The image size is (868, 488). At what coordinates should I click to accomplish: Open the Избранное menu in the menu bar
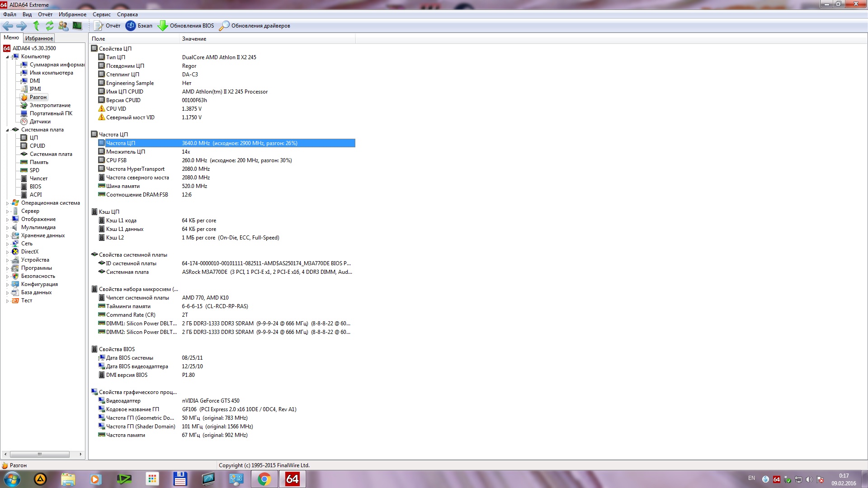[72, 14]
